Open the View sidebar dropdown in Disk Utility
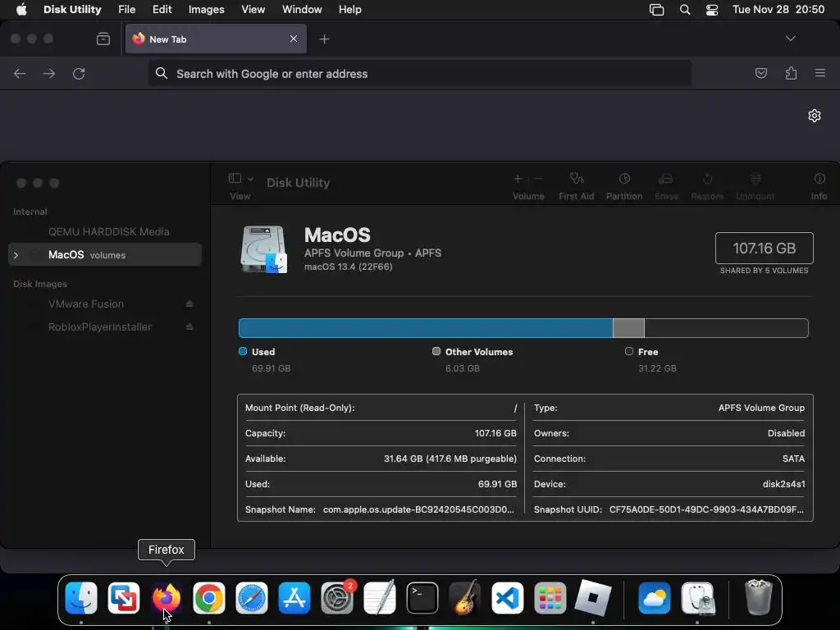840x630 pixels. [240, 179]
